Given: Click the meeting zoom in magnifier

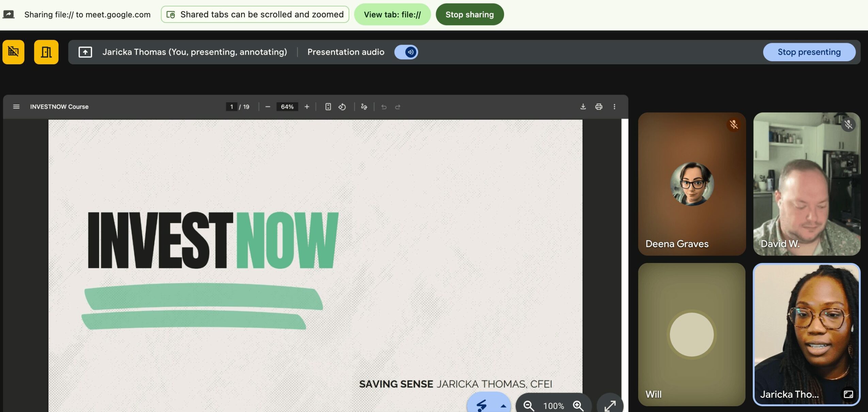Looking at the screenshot, I should coord(578,406).
